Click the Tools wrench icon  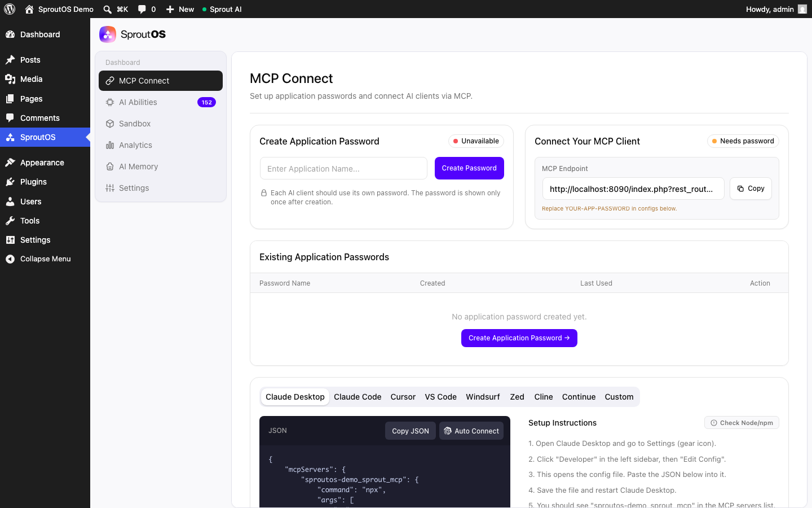[x=10, y=221]
